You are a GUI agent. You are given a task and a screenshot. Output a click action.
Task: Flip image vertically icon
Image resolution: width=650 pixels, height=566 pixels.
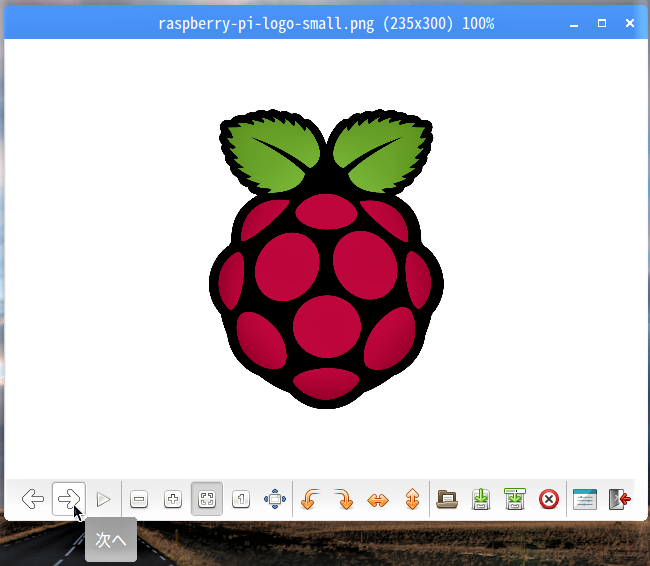coord(412,499)
